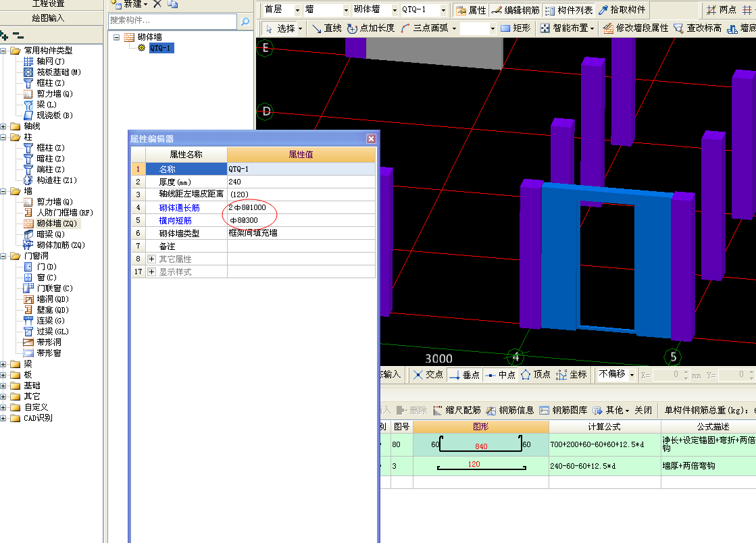Select 点加长度 tool
Screen dimensions: 756x543
tap(371, 28)
